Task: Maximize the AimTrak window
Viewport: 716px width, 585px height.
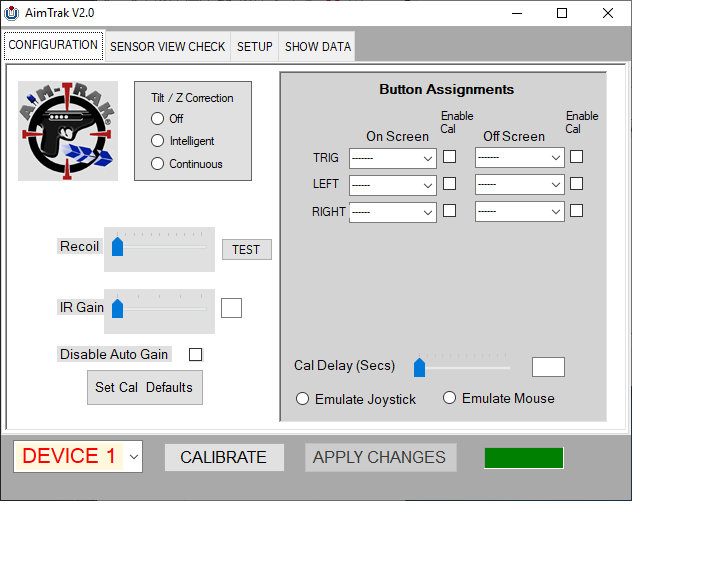Action: [562, 13]
